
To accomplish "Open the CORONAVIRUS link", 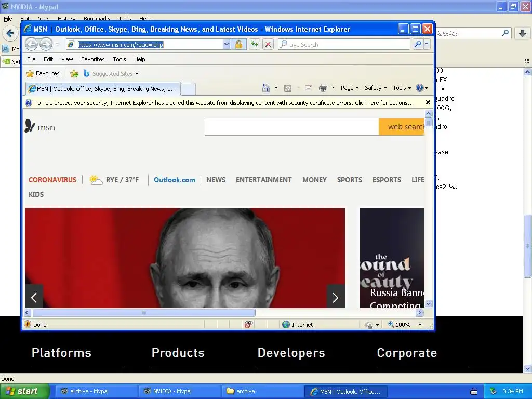I will point(52,180).
